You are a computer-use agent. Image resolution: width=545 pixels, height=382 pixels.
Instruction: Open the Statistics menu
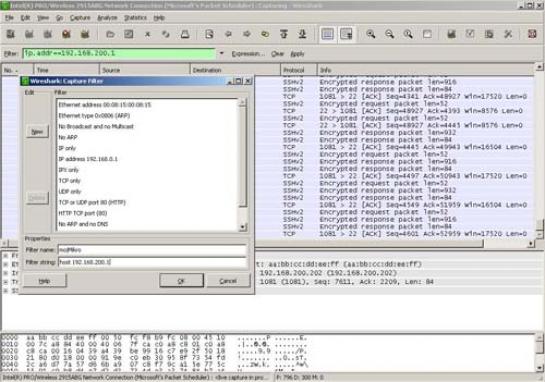[x=135, y=18]
